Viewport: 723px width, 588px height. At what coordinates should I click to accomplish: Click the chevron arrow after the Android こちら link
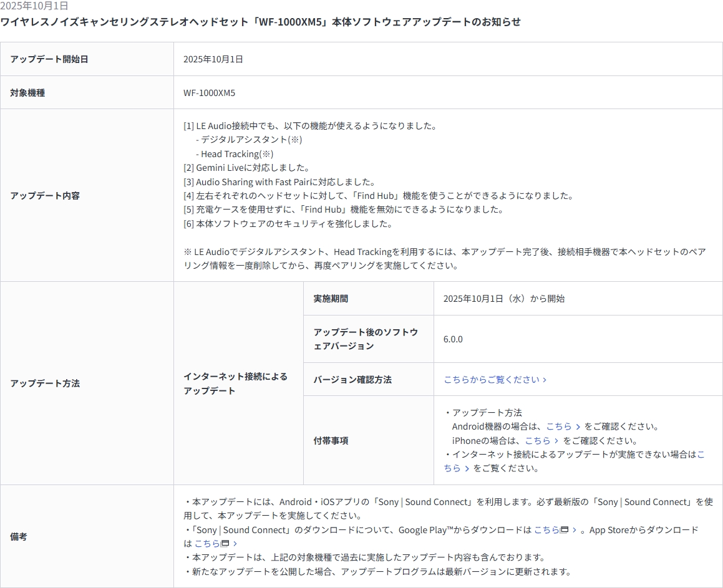tap(578, 427)
